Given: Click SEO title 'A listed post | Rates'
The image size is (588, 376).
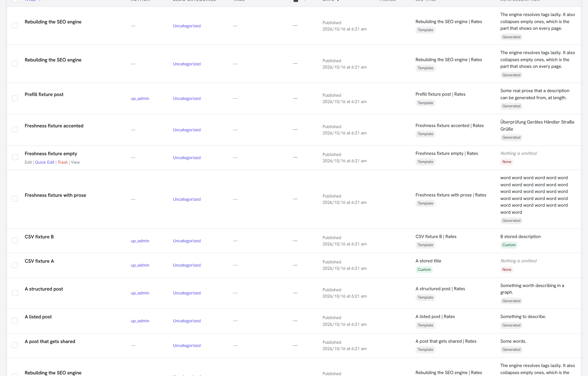Looking at the screenshot, I should click(435, 317).
